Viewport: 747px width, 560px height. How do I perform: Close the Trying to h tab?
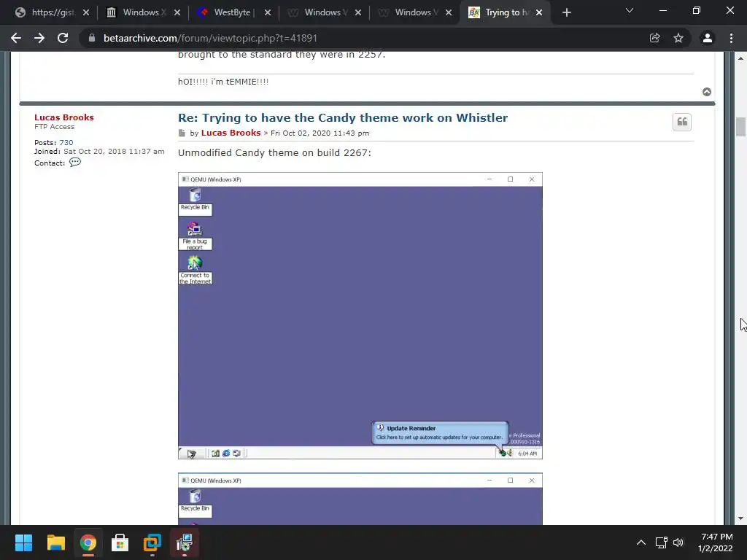(x=539, y=13)
